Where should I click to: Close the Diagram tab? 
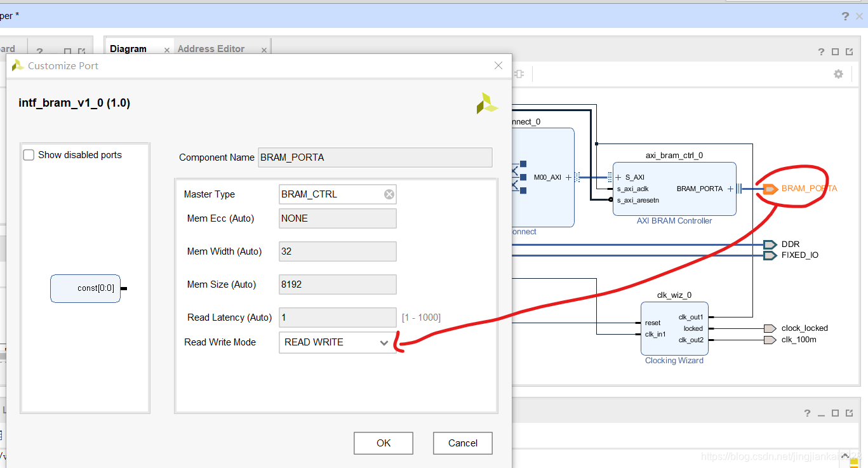[x=167, y=50]
